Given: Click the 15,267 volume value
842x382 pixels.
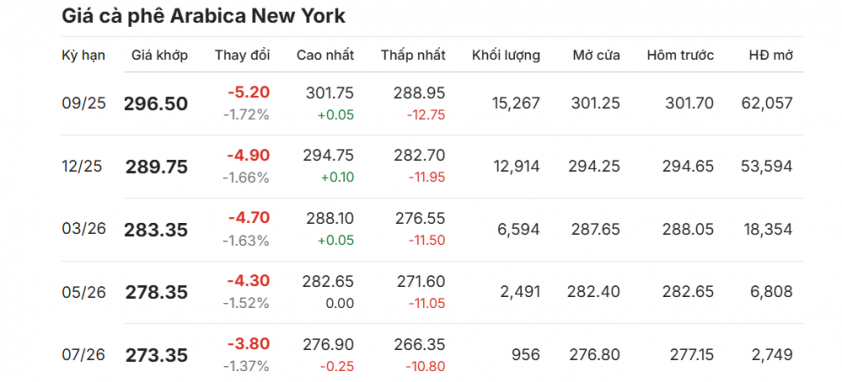Looking at the screenshot, I should tap(516, 103).
